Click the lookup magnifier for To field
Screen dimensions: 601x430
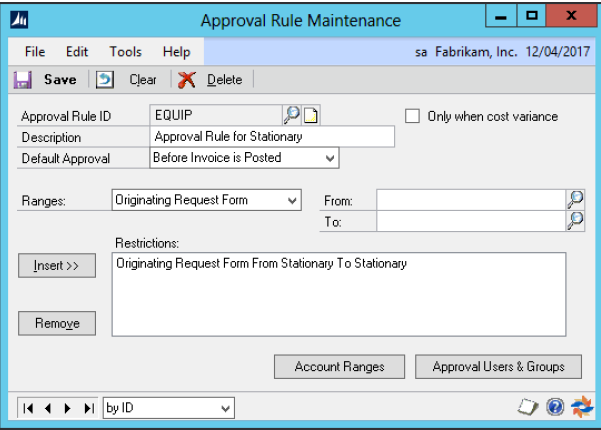point(575,221)
